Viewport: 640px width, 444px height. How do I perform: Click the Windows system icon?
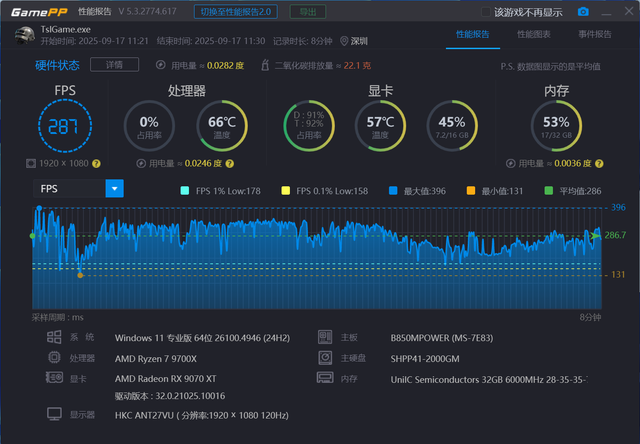tap(54, 337)
